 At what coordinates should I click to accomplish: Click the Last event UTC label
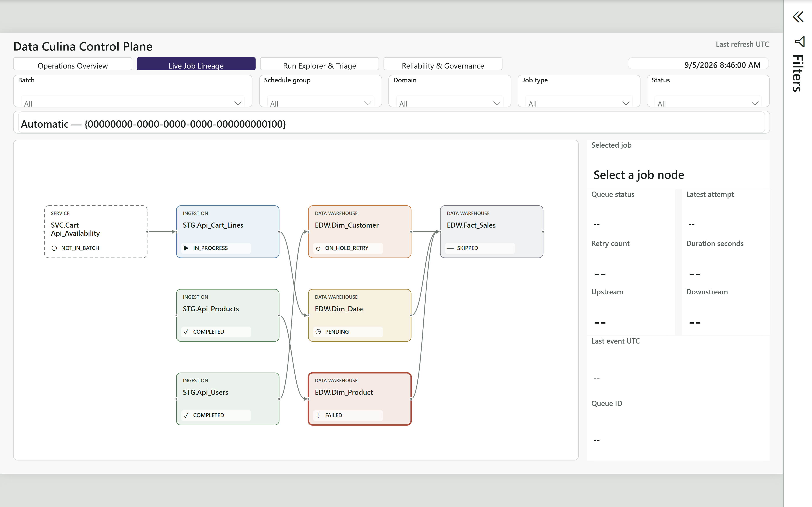pos(616,341)
